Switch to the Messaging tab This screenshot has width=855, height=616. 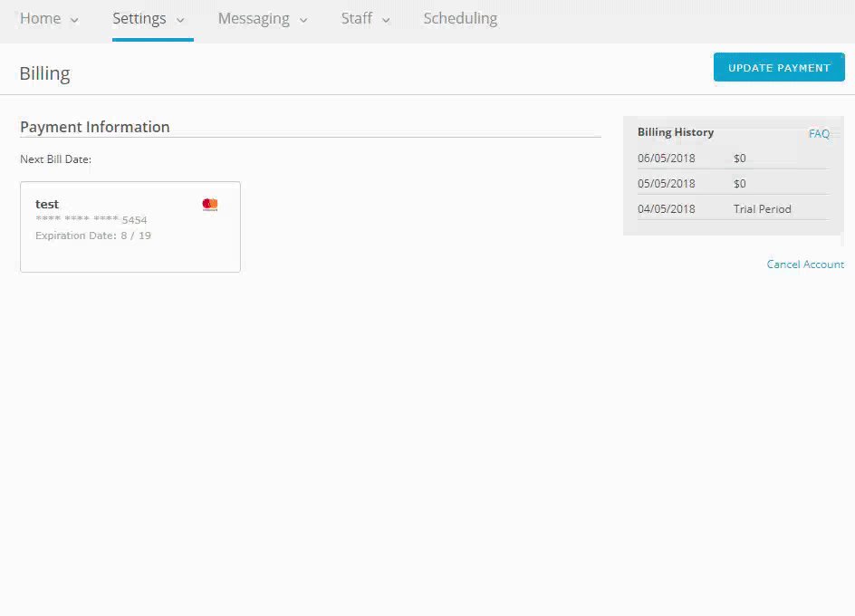pos(254,18)
